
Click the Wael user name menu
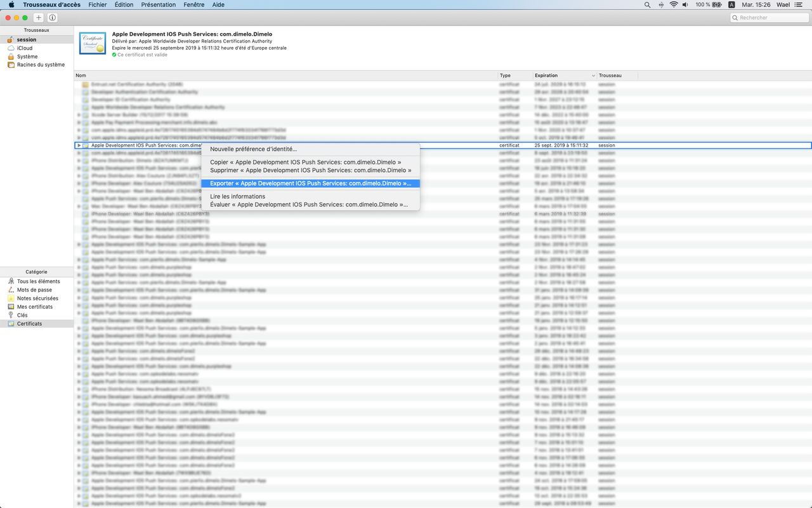pyautogui.click(x=783, y=4)
